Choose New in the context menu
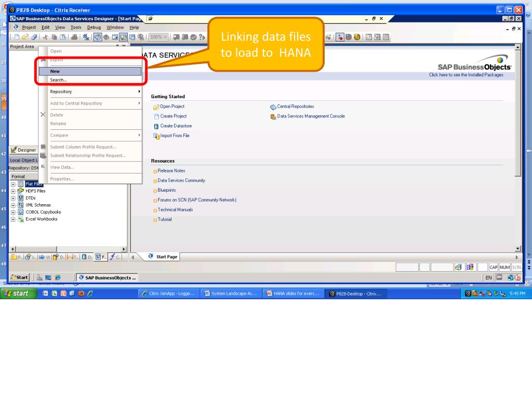Image resolution: width=532 pixels, height=399 pixels. click(90, 71)
